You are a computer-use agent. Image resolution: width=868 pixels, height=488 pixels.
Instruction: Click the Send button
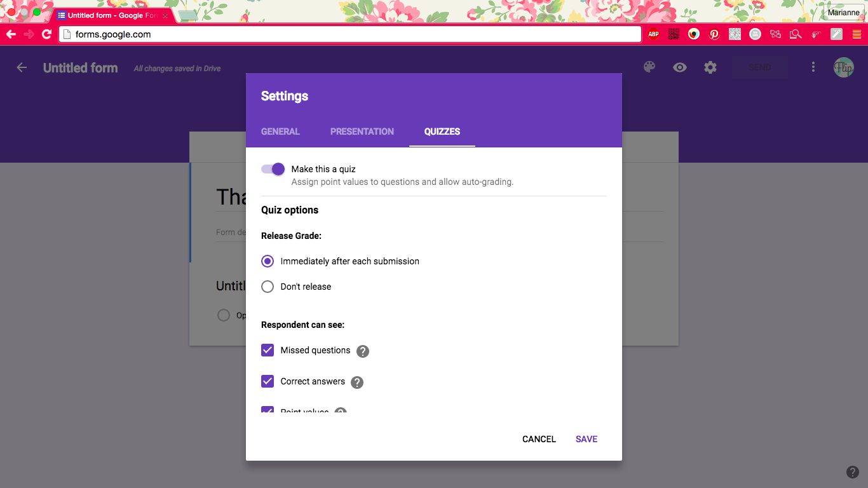click(760, 67)
